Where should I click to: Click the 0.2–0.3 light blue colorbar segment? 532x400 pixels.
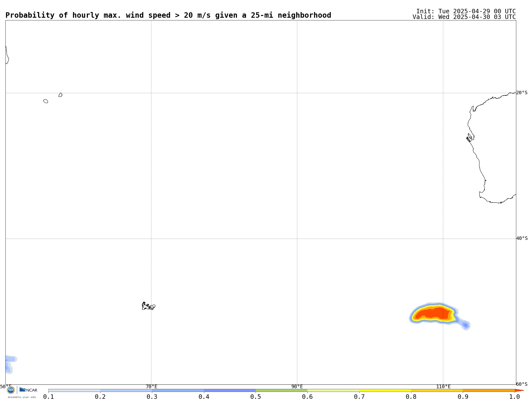(126, 390)
